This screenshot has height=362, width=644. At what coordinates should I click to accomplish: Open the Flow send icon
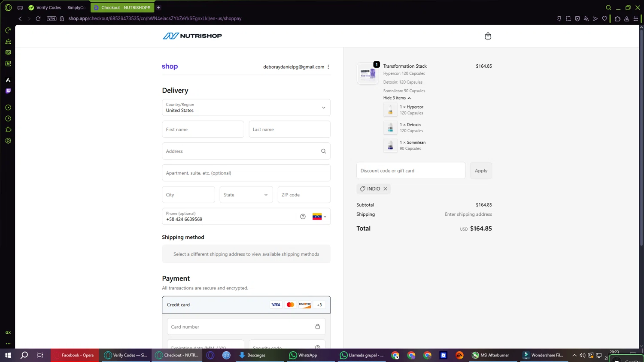pos(595,18)
